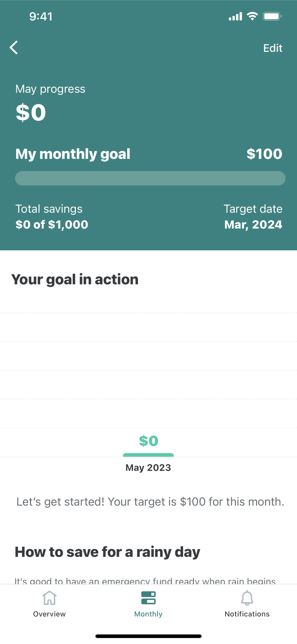Tap the May progress $0 amount
Viewport: 297px width, 644px height.
pyautogui.click(x=31, y=112)
